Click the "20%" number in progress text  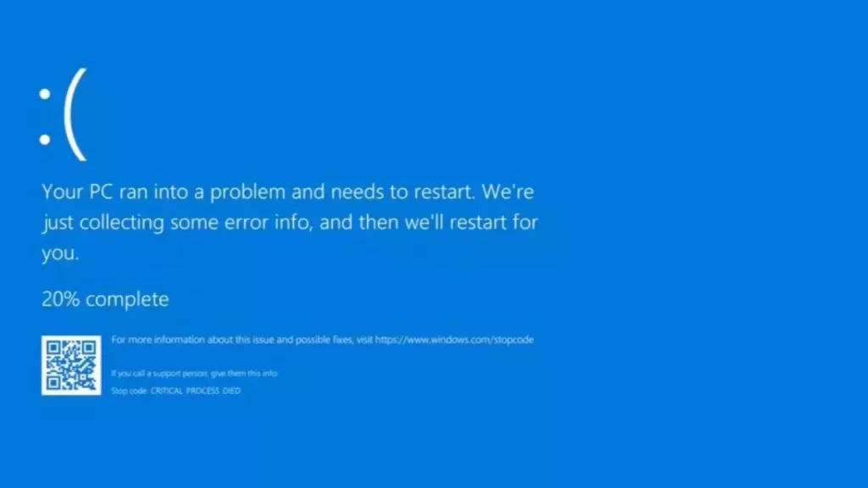click(x=61, y=299)
